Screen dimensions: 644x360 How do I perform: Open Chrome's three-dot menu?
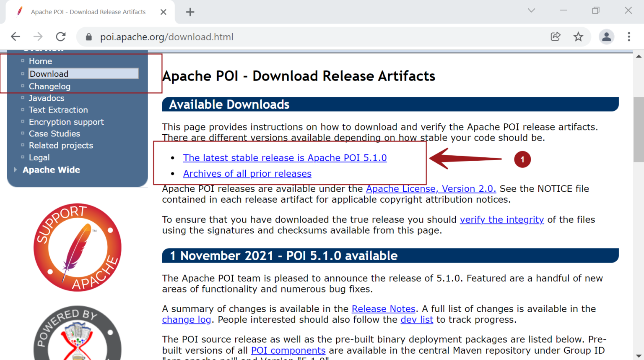point(629,37)
